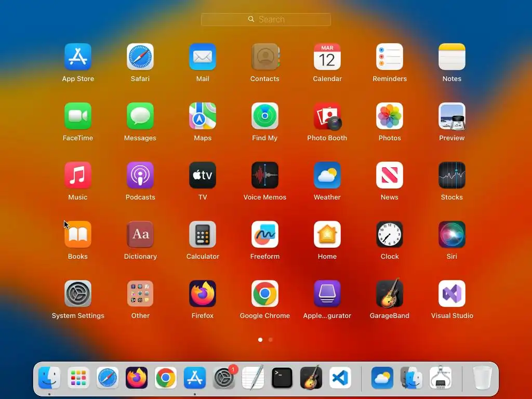Click the Launchpad Search field

pos(265,19)
